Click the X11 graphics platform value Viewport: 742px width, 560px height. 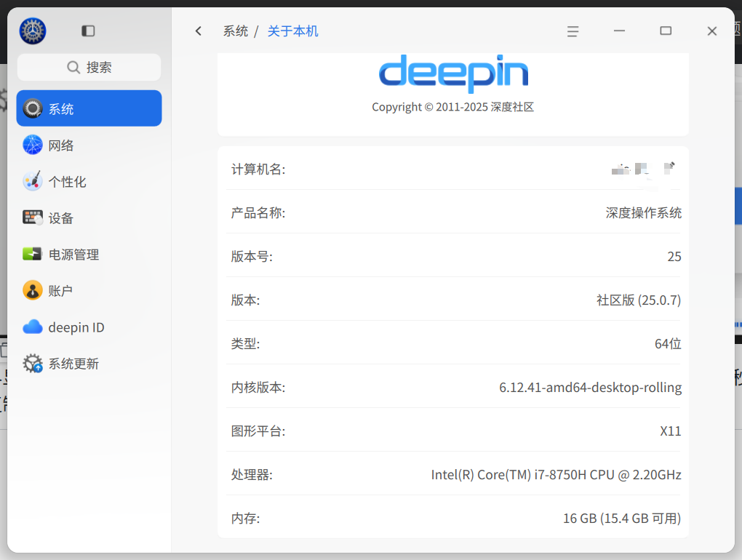671,431
